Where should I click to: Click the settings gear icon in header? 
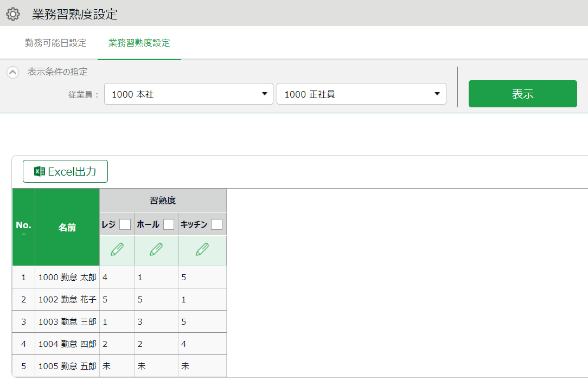coord(13,14)
